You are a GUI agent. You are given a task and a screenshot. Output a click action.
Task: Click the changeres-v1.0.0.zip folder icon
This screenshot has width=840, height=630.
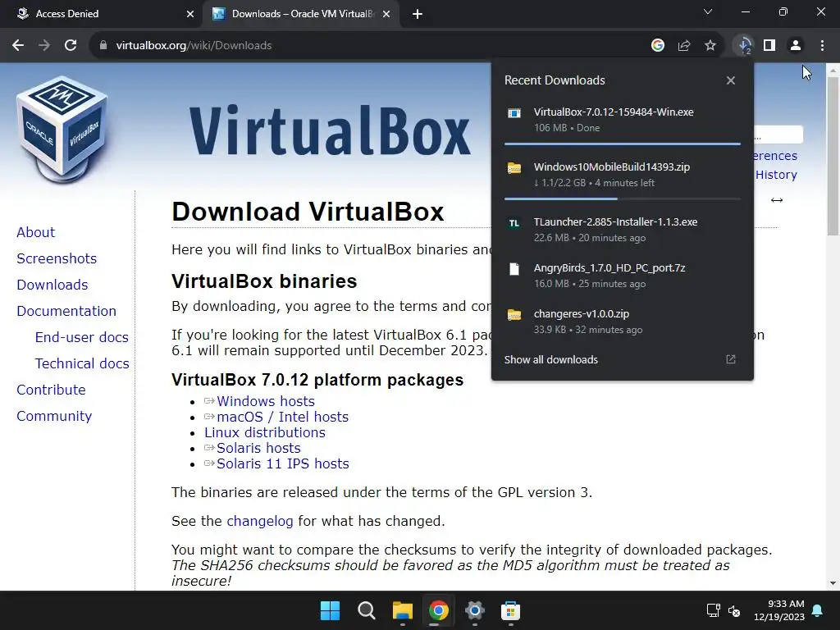click(514, 315)
